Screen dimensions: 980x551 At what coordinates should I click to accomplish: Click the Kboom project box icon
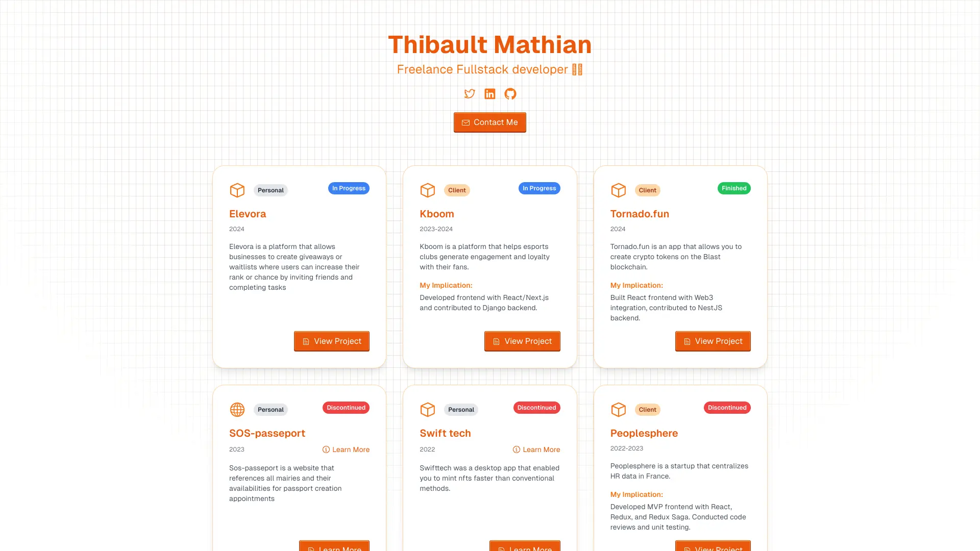tap(427, 190)
